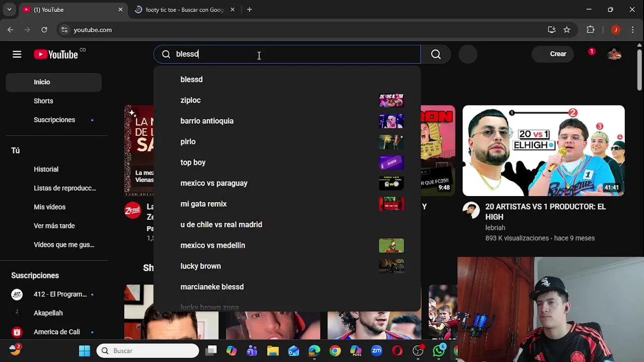The height and width of the screenshot is (362, 644).
Task: Close the footy tic toe tab
Action: [232, 10]
